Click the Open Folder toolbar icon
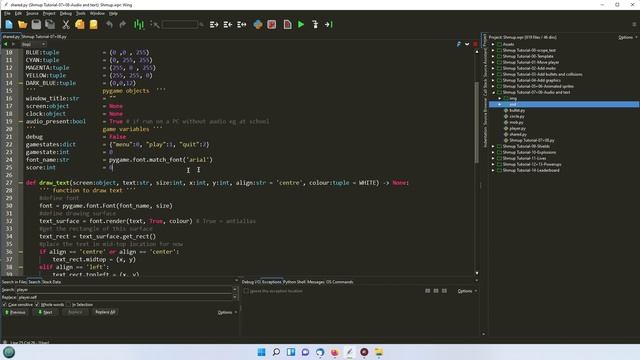Image resolution: width=640 pixels, height=360 pixels. tap(22, 24)
